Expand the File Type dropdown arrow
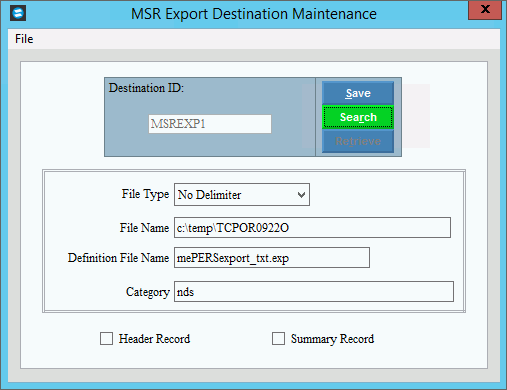507x390 pixels. point(301,195)
